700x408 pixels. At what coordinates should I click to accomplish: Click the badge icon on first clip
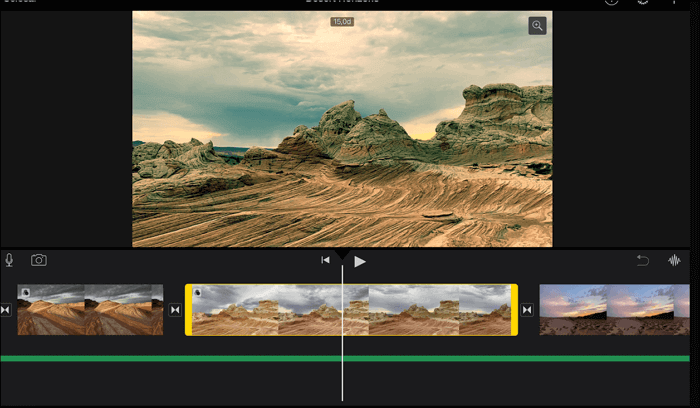(x=26, y=293)
